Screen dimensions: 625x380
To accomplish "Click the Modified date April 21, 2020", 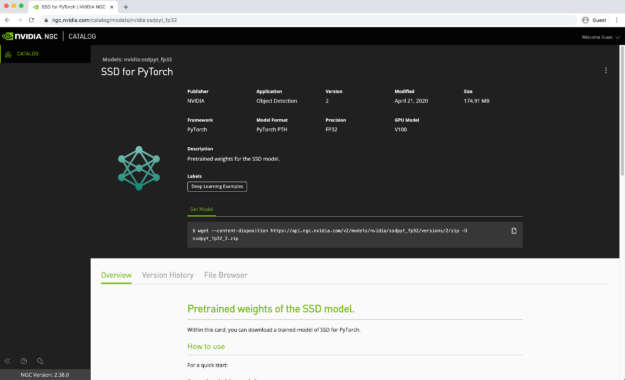I will pos(411,101).
